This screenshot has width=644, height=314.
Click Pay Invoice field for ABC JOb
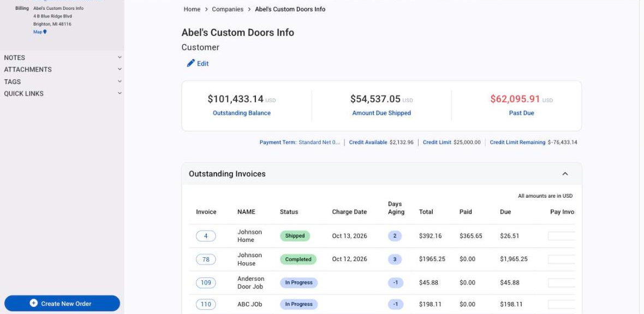coord(562,305)
